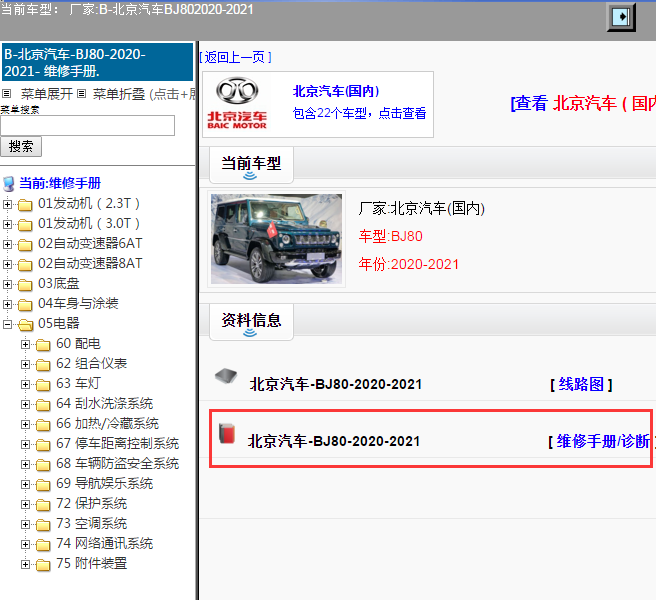
Task: Click folder icon of 03底盘
Action: pyautogui.click(x=25, y=285)
